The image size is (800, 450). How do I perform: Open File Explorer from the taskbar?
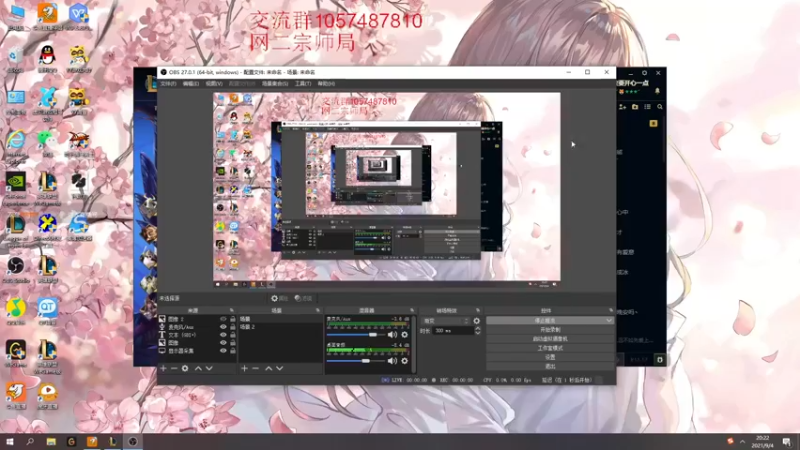pyautogui.click(x=51, y=441)
